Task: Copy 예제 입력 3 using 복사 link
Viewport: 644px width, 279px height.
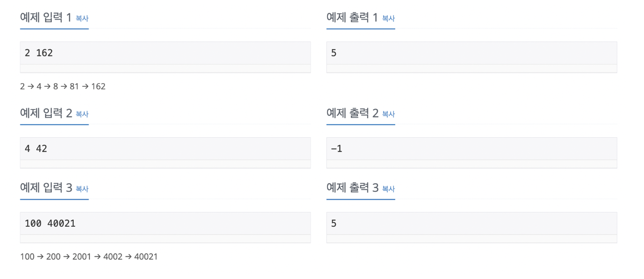Action: tap(82, 189)
